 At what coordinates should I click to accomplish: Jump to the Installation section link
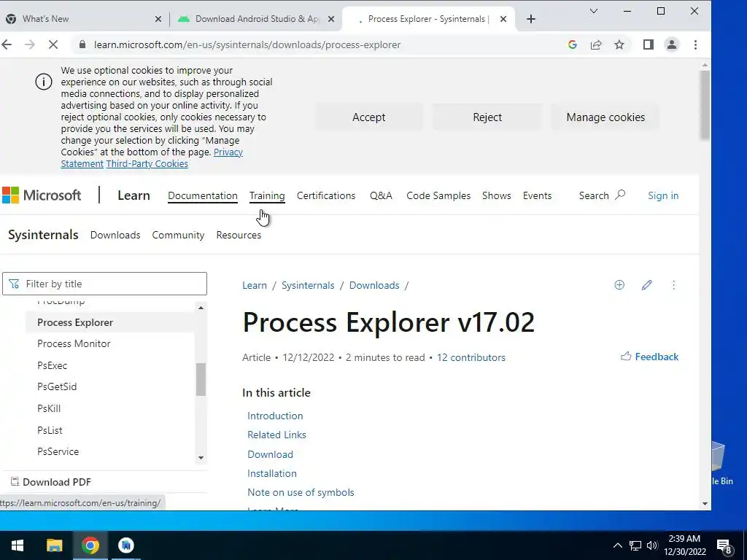tap(272, 473)
